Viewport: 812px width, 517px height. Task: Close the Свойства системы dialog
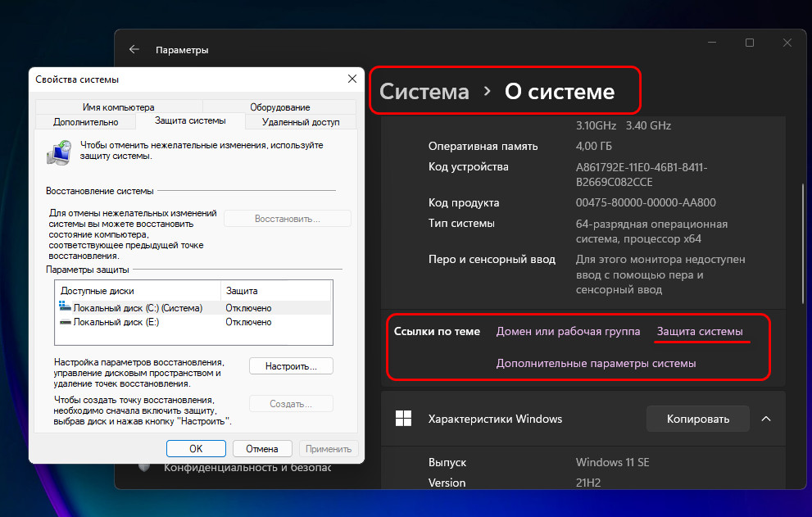(352, 79)
